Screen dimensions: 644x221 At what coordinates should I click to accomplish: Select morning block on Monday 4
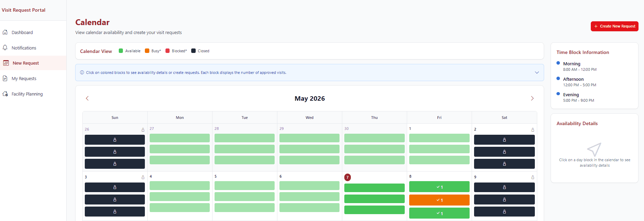[180, 186]
